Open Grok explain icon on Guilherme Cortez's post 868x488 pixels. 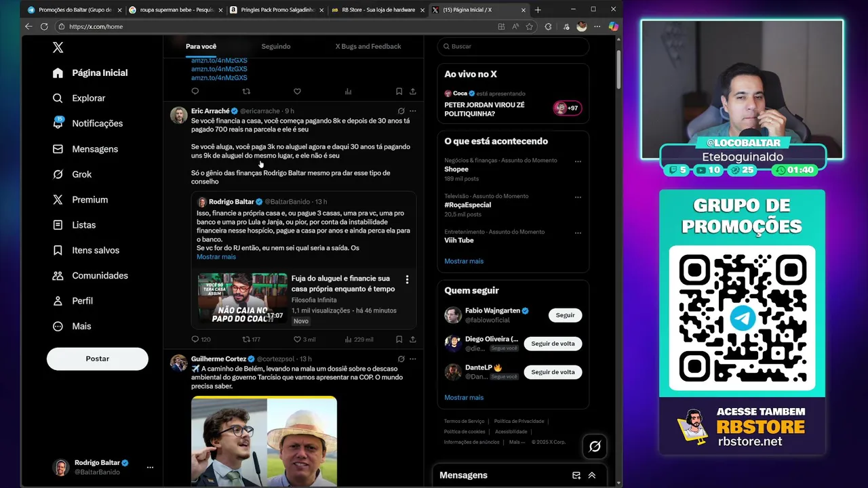(x=401, y=359)
